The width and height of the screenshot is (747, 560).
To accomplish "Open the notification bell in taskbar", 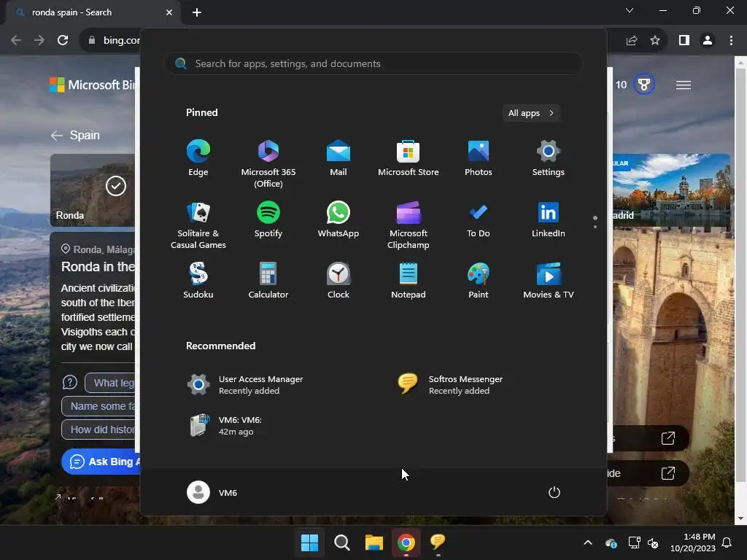I will pyautogui.click(x=727, y=542).
